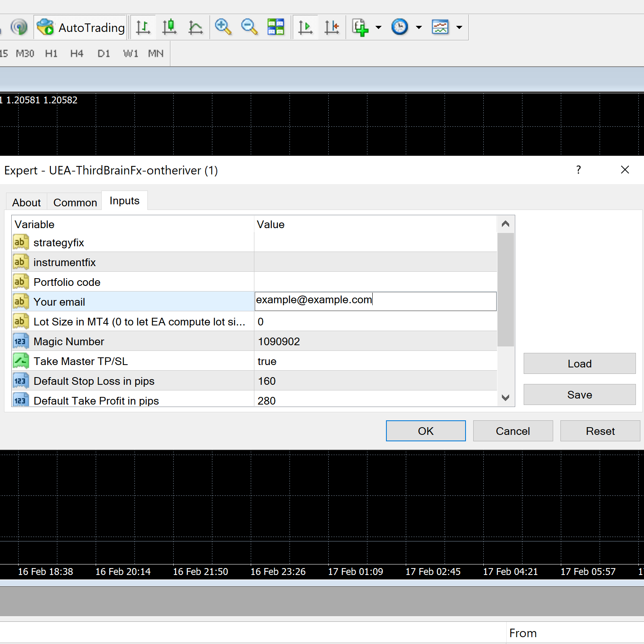
Task: Toggle the auto scroll chart icon
Action: pyautogui.click(x=305, y=27)
